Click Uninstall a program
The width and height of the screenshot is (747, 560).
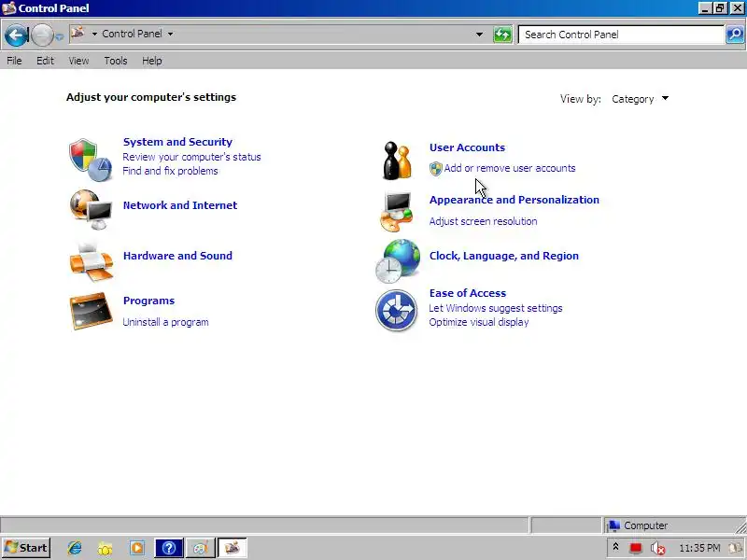pyautogui.click(x=165, y=322)
